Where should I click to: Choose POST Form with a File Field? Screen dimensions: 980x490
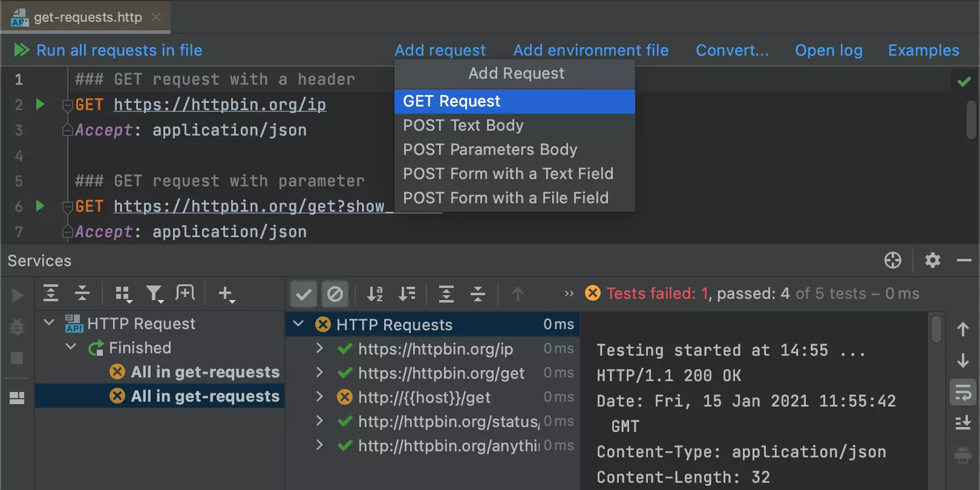coord(506,198)
